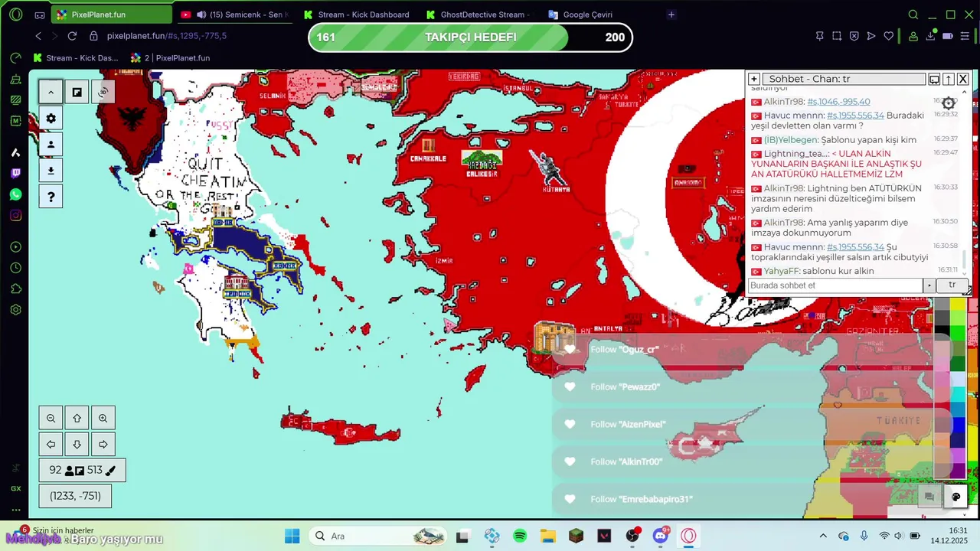The height and width of the screenshot is (551, 980).
Task: Pop out the chat window
Action: pos(934,79)
